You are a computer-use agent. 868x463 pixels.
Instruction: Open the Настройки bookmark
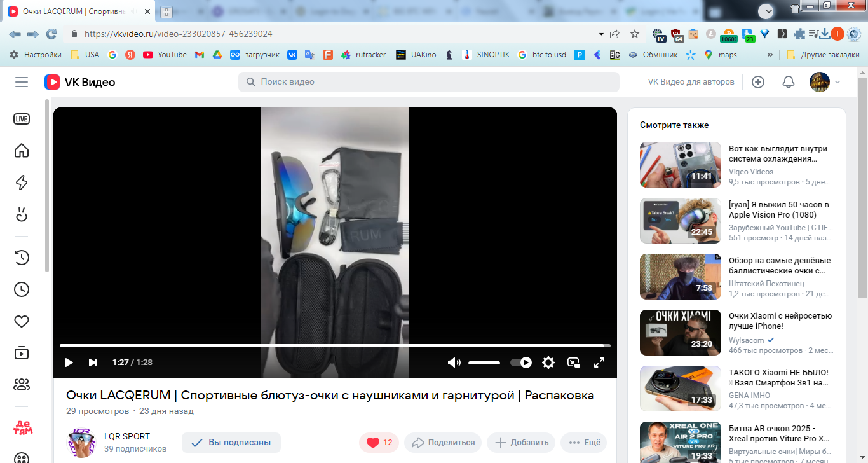pos(36,55)
